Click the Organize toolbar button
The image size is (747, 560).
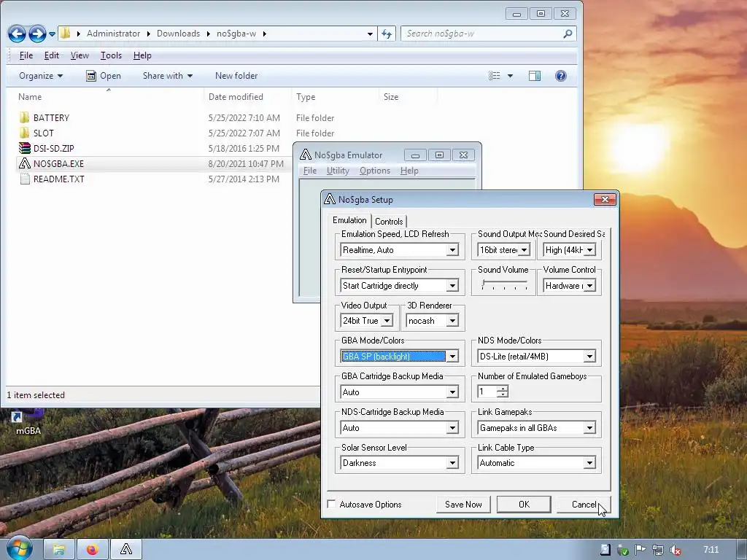pyautogui.click(x=41, y=76)
